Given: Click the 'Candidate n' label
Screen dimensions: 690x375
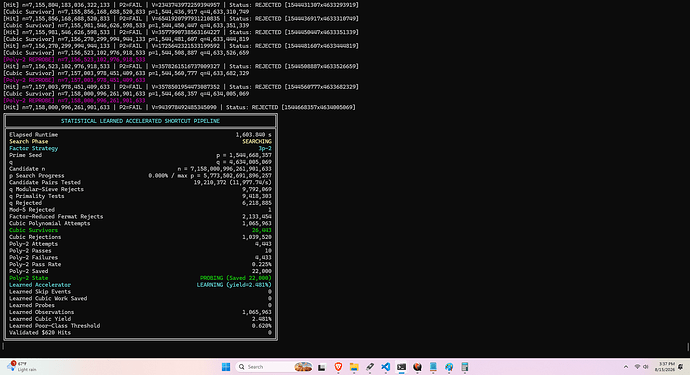Looking at the screenshot, I should pyautogui.click(x=27, y=169).
